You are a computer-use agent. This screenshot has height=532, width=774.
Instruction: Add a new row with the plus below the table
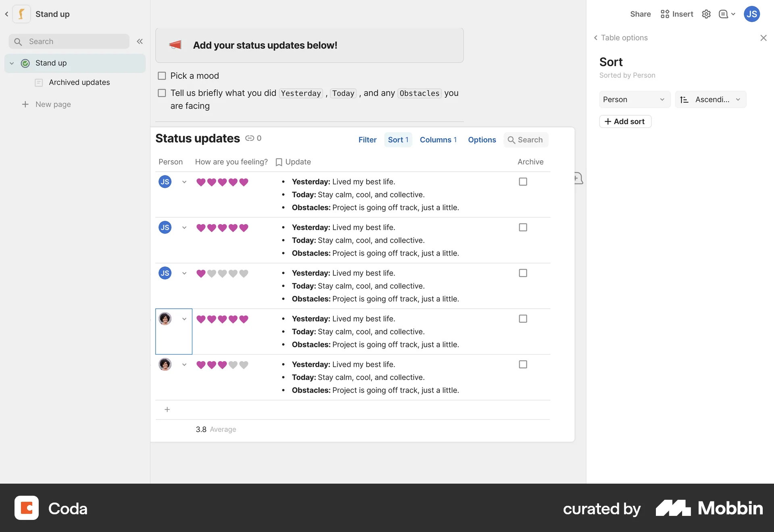(x=167, y=409)
